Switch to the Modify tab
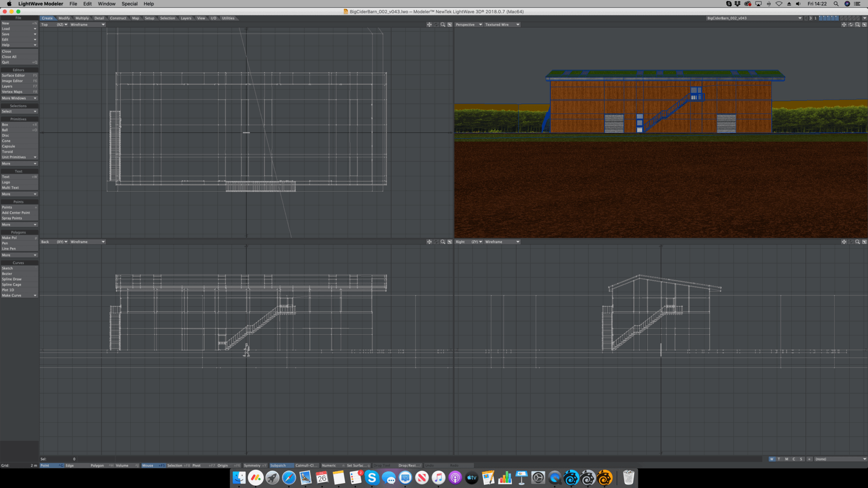The image size is (868, 488). point(64,18)
